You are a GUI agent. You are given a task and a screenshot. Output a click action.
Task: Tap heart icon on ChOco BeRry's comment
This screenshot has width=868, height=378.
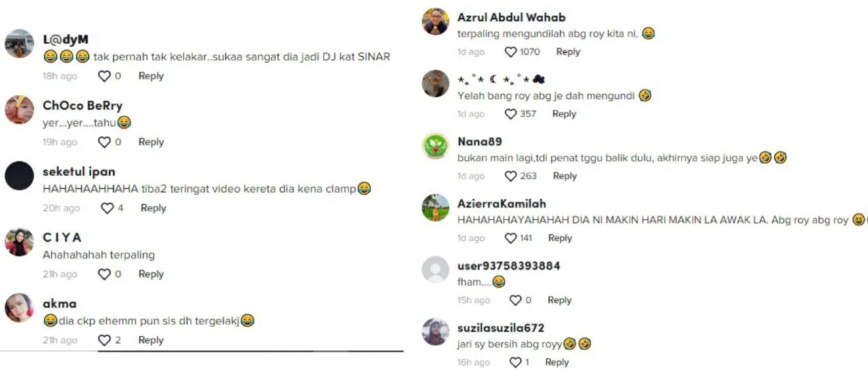pos(104,142)
